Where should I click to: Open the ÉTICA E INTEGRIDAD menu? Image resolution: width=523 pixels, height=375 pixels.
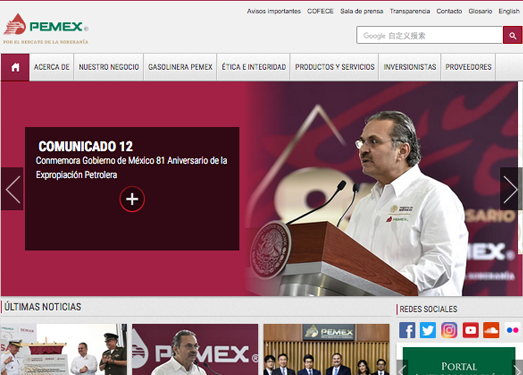point(254,67)
